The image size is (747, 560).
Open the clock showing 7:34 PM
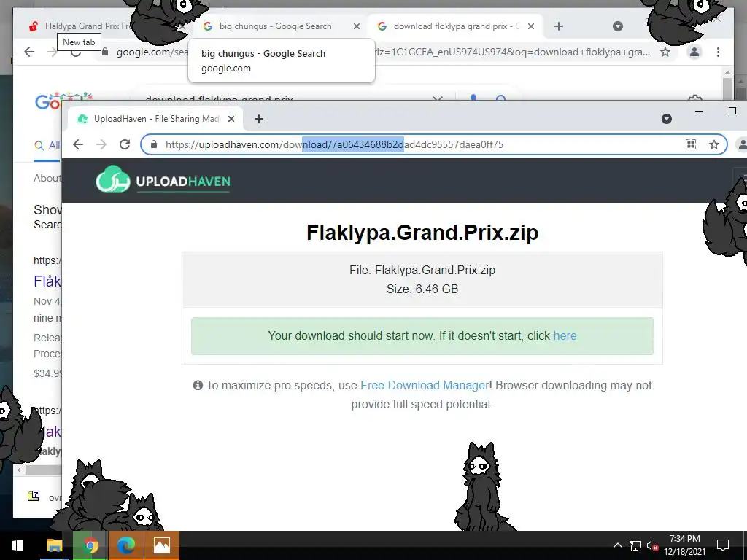pyautogui.click(x=684, y=545)
